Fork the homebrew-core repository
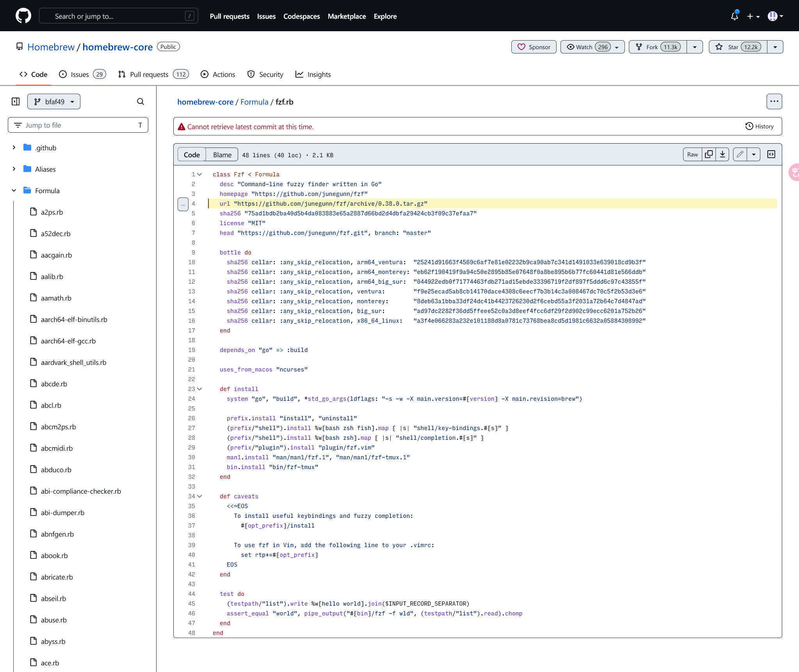Viewport: 799px width, 672px height. coord(658,47)
